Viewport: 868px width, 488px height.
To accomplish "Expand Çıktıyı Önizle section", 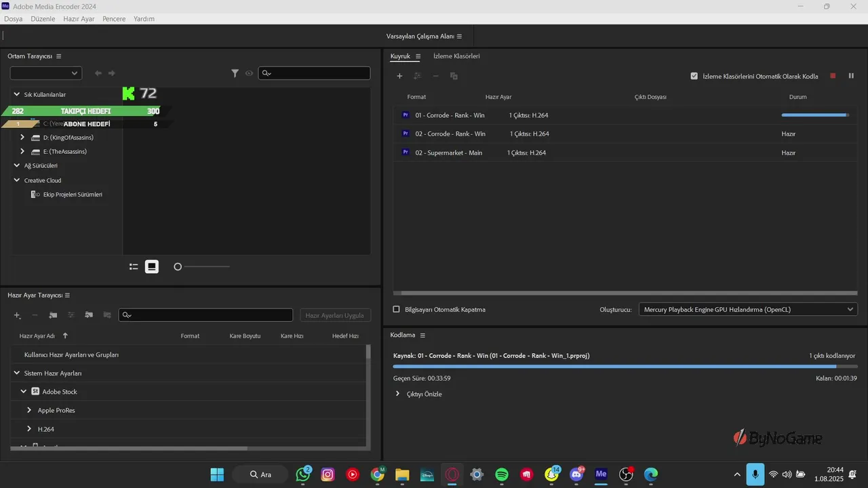I will [397, 394].
